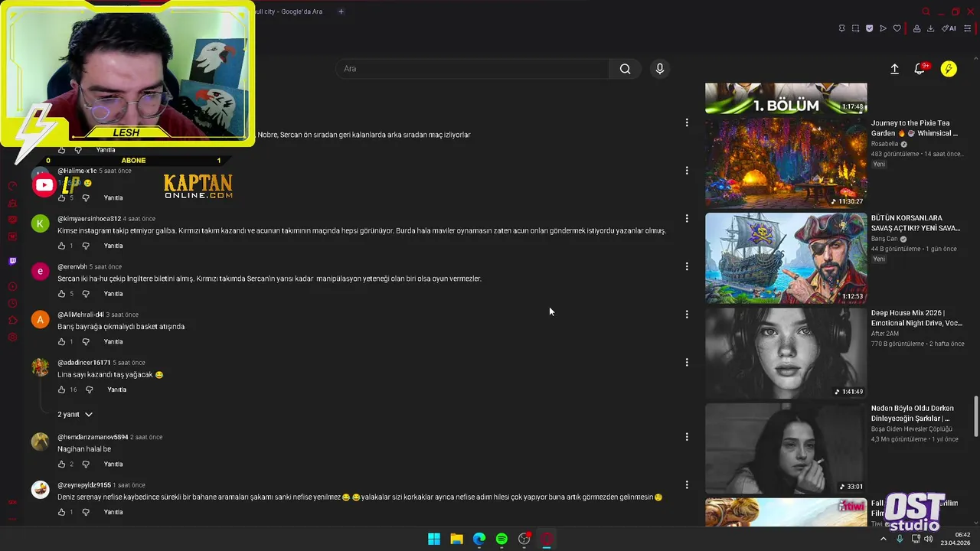
Task: Like the comment by @kimyaersinhoca312
Action: [x=62, y=246]
